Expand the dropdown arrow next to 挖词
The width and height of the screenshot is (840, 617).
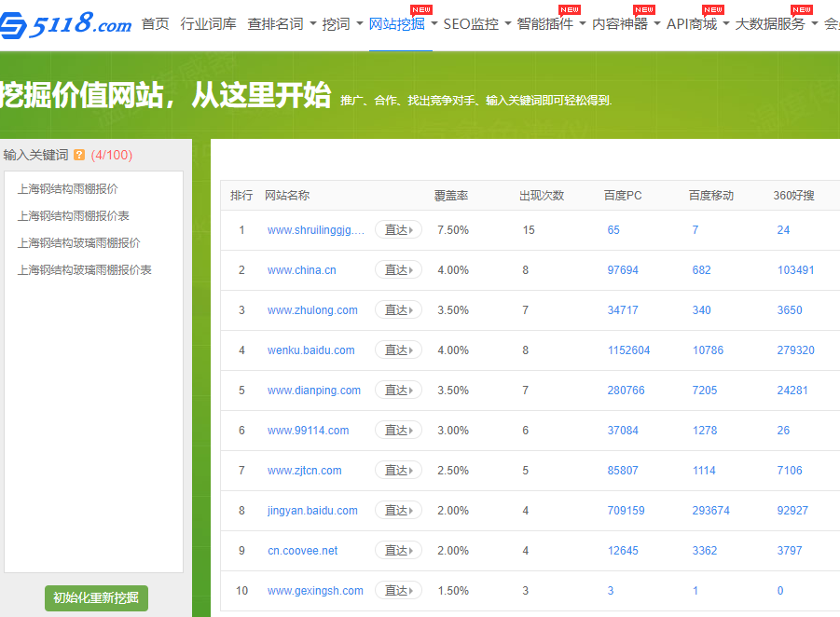pos(360,23)
